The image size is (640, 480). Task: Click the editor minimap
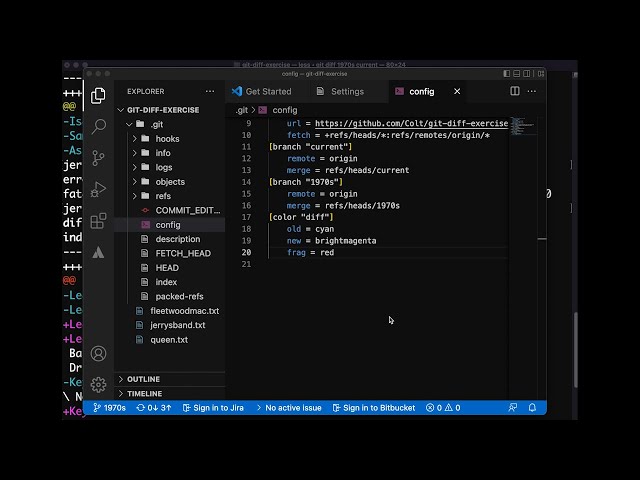pyautogui.click(x=523, y=127)
